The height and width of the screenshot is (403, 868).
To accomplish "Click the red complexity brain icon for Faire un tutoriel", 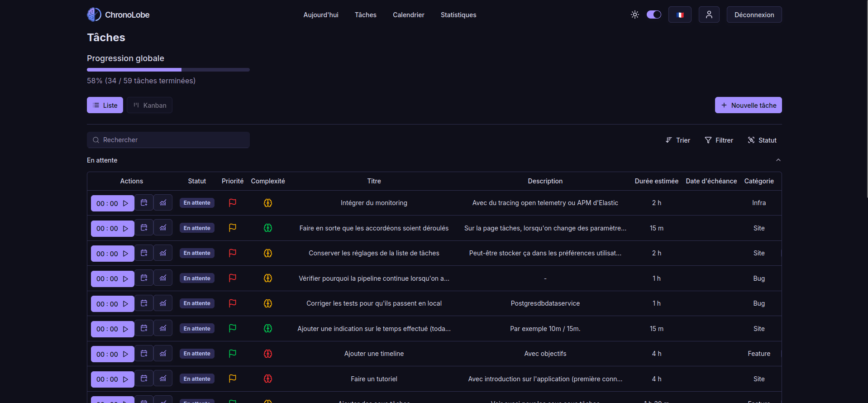I will point(268,379).
